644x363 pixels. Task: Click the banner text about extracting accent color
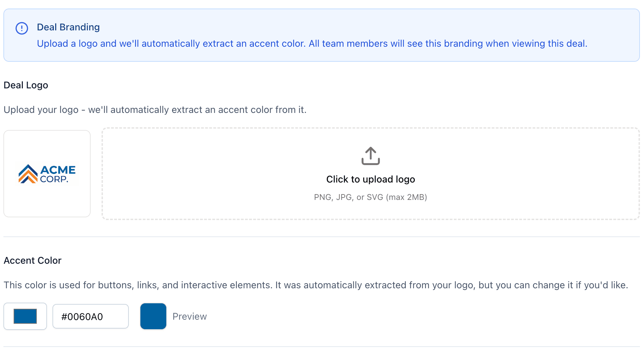pyautogui.click(x=312, y=43)
